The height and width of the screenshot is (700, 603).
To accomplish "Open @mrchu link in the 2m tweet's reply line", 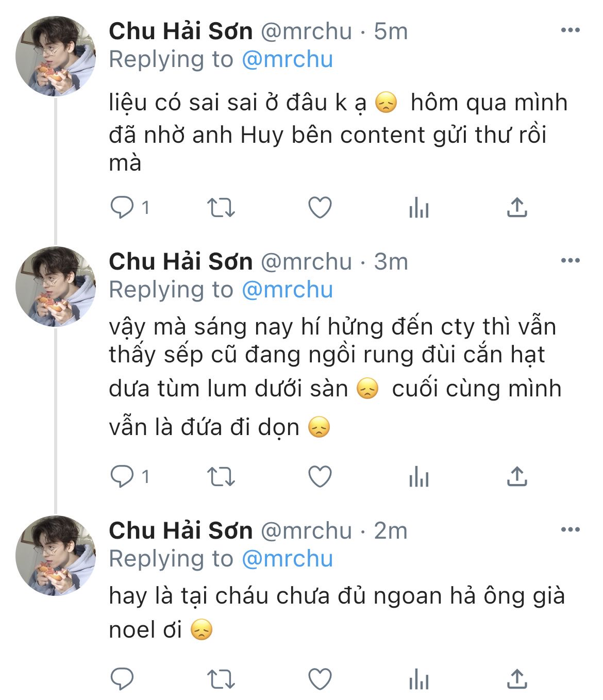I will (287, 559).
